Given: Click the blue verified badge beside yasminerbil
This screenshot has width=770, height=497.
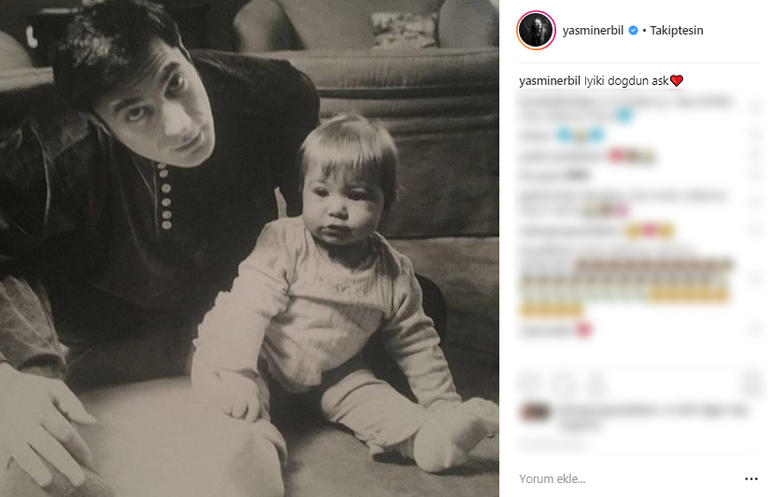Looking at the screenshot, I should click(633, 30).
